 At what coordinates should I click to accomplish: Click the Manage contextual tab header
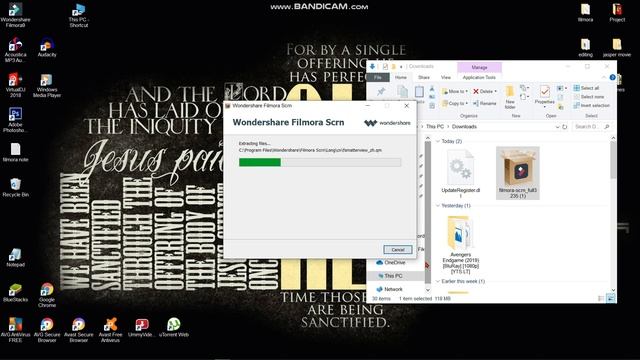click(479, 67)
